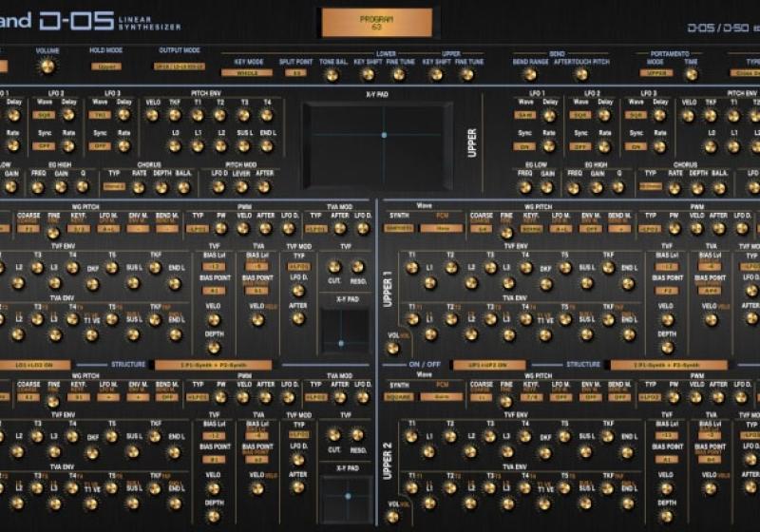Toggle Upper LFO 1 Sync
Viewport: 760px width, 532px height.
coord(524,146)
